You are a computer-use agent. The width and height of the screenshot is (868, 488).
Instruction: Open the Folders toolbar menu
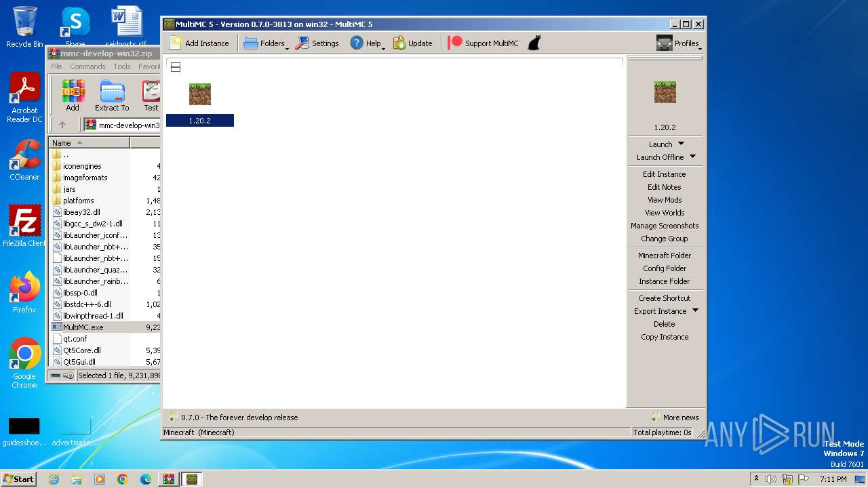pos(265,43)
